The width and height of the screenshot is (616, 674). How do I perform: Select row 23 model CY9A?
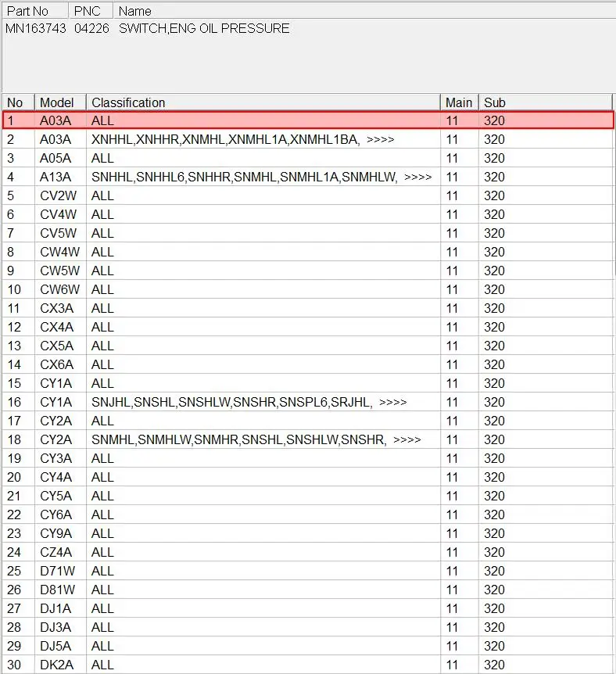click(x=56, y=533)
